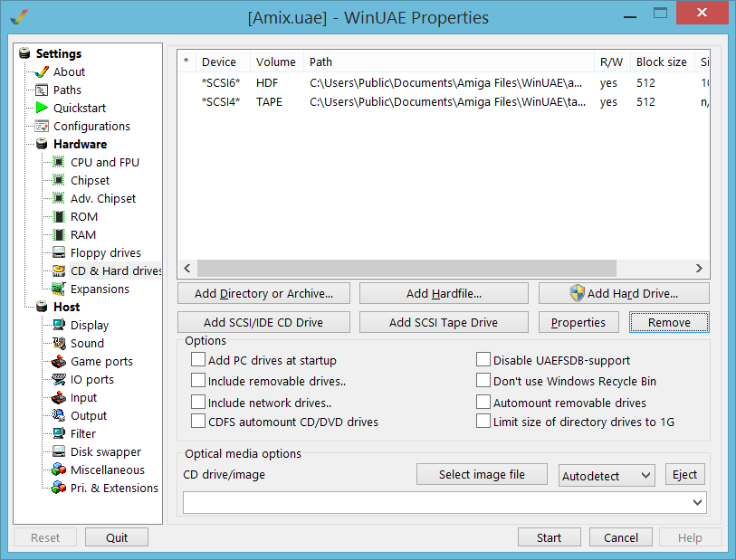Image resolution: width=736 pixels, height=560 pixels.
Task: Click the drive list scroll left arrow
Action: pyautogui.click(x=187, y=269)
